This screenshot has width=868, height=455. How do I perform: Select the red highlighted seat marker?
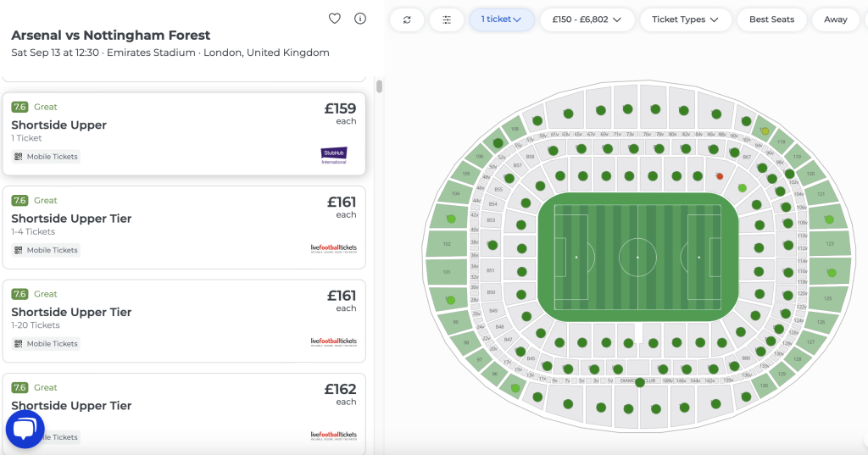coord(720,176)
